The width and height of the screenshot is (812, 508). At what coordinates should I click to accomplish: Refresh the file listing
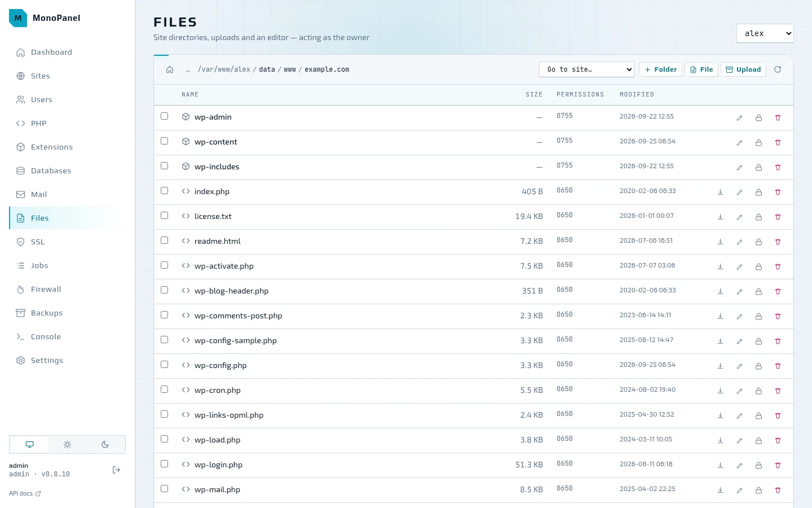(778, 69)
